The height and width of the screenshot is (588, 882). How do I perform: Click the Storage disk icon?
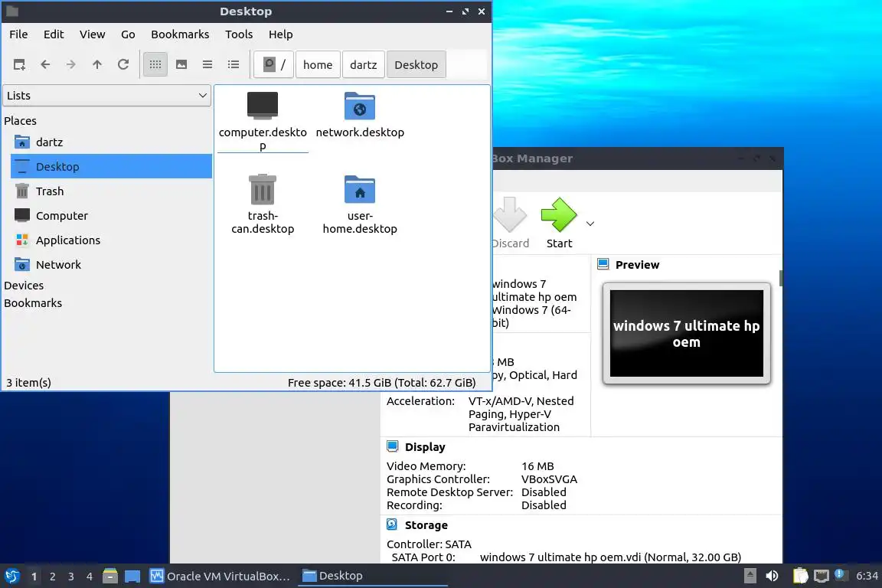tap(392, 524)
